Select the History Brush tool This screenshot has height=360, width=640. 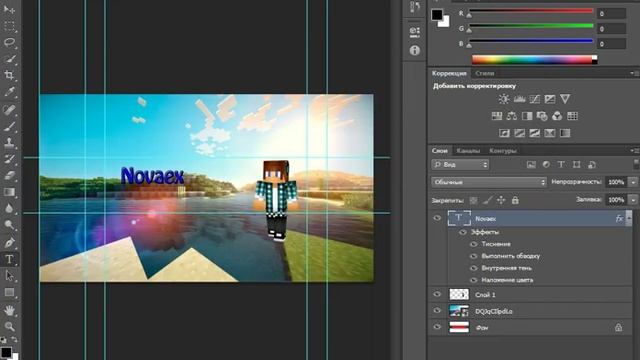9,159
